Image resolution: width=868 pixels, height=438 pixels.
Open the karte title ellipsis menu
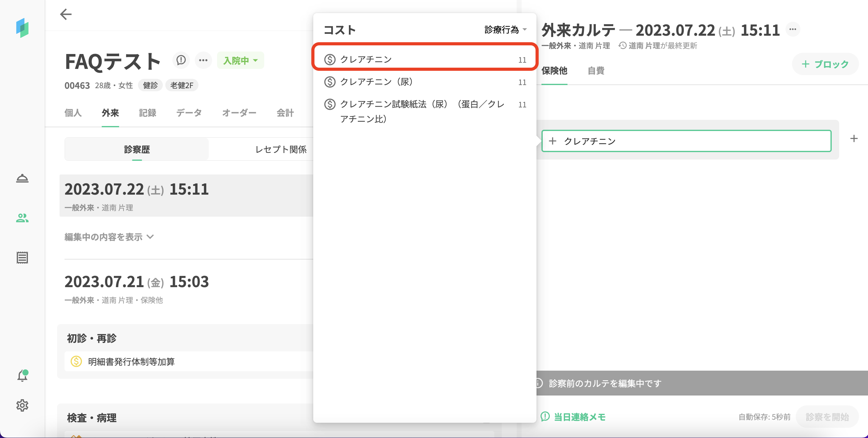point(793,29)
